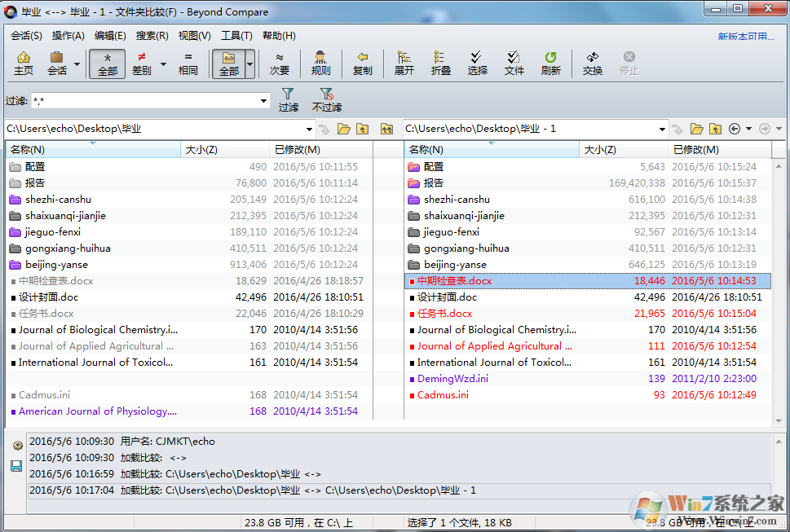Click the Swap (交换) sides icon
The height and width of the screenshot is (532, 790).
592,63
